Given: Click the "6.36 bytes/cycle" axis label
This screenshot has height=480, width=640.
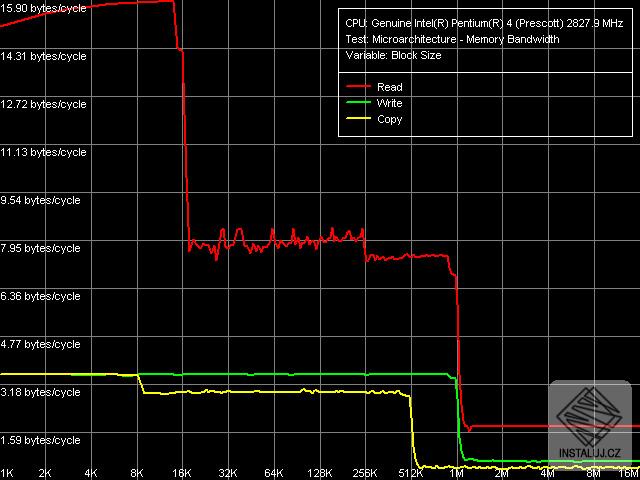Looking at the screenshot, I should point(40,296).
